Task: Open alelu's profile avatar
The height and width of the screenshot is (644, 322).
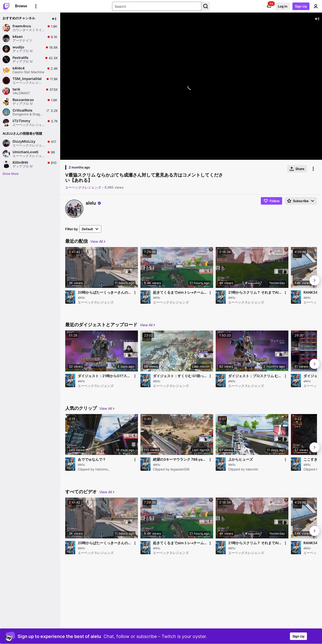Action: click(x=74, y=209)
